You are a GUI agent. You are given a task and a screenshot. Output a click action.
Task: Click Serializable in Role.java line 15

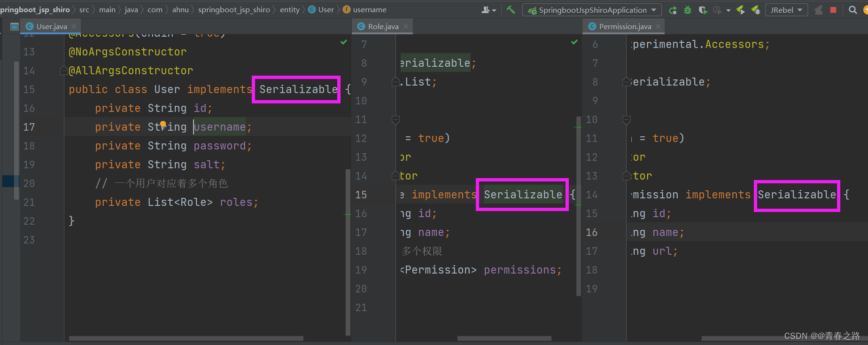point(523,195)
